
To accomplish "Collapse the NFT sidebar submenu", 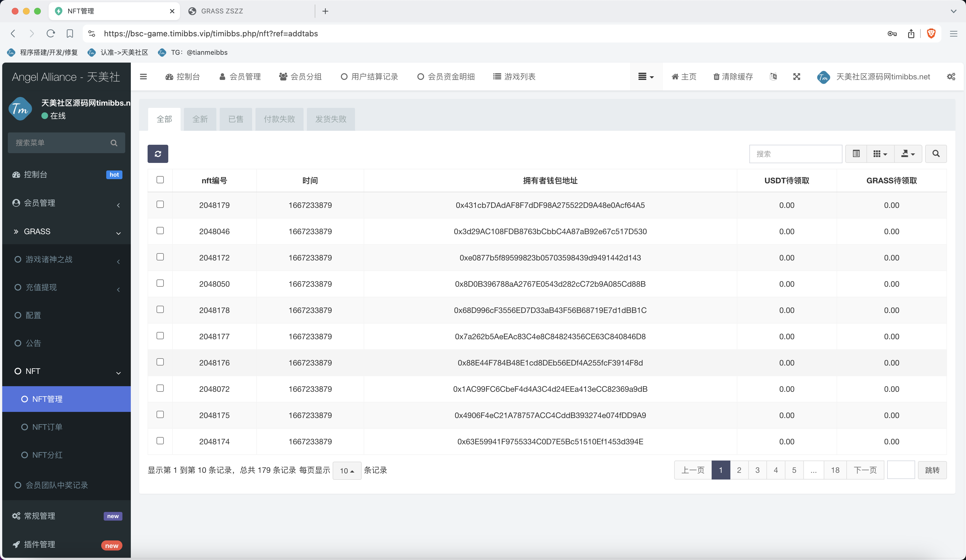I will pyautogui.click(x=66, y=371).
